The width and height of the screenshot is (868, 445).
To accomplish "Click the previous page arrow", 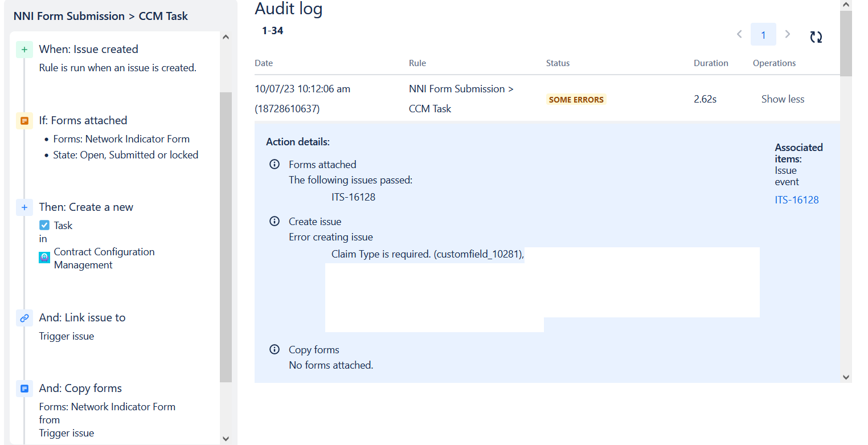I will pos(739,34).
